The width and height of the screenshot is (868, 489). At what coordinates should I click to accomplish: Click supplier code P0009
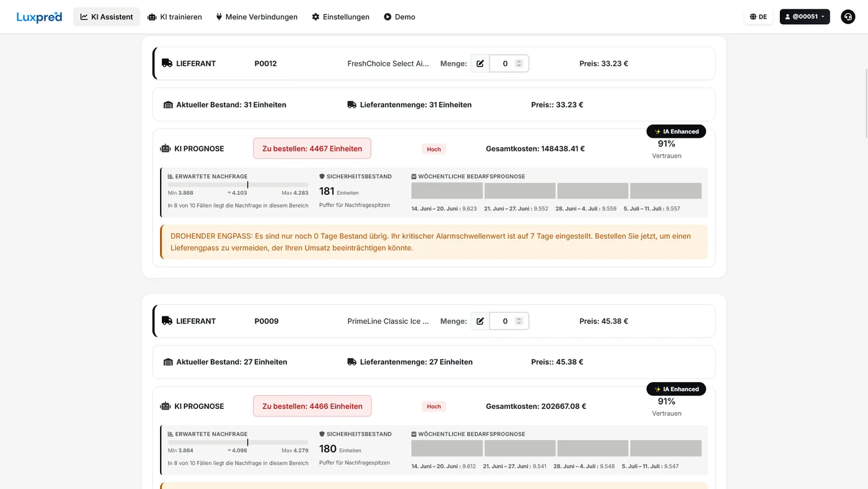[x=267, y=321]
